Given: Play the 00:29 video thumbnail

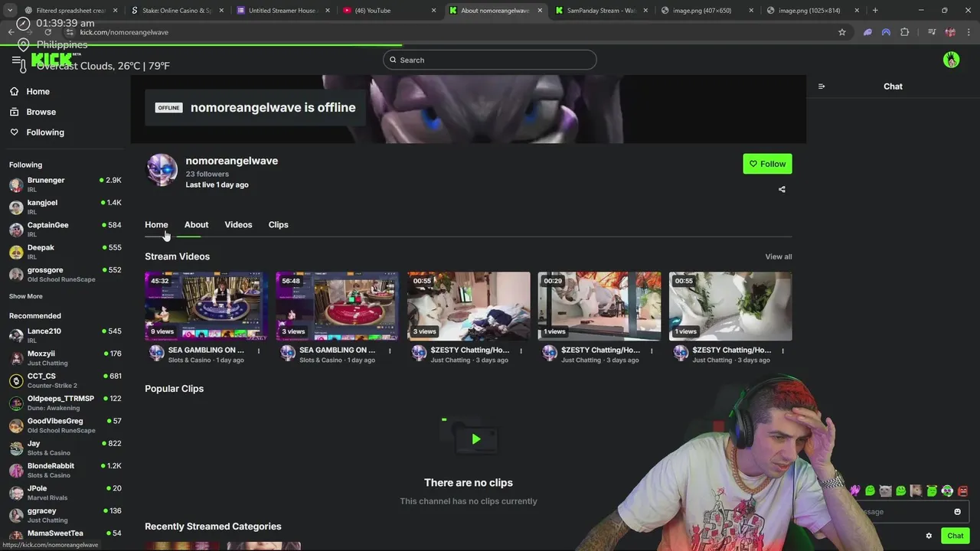Looking at the screenshot, I should coord(599,306).
